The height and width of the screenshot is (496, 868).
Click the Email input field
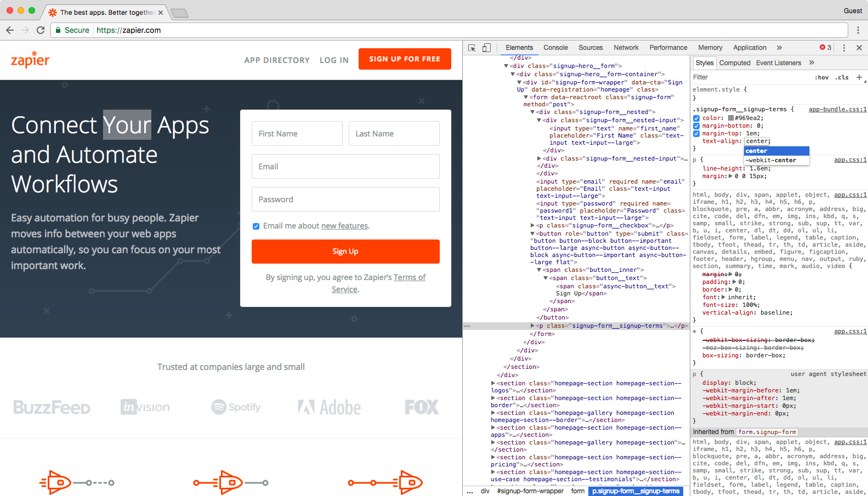345,167
